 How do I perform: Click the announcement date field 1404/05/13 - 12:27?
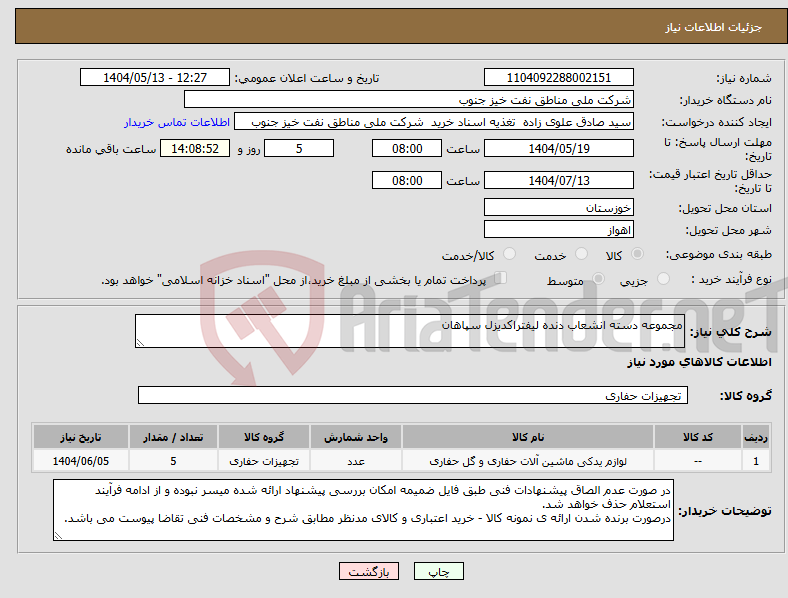click(x=155, y=77)
